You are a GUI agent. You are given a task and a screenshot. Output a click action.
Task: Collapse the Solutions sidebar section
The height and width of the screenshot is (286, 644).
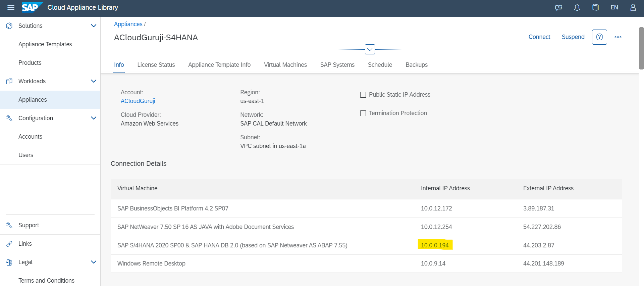pyautogui.click(x=94, y=26)
